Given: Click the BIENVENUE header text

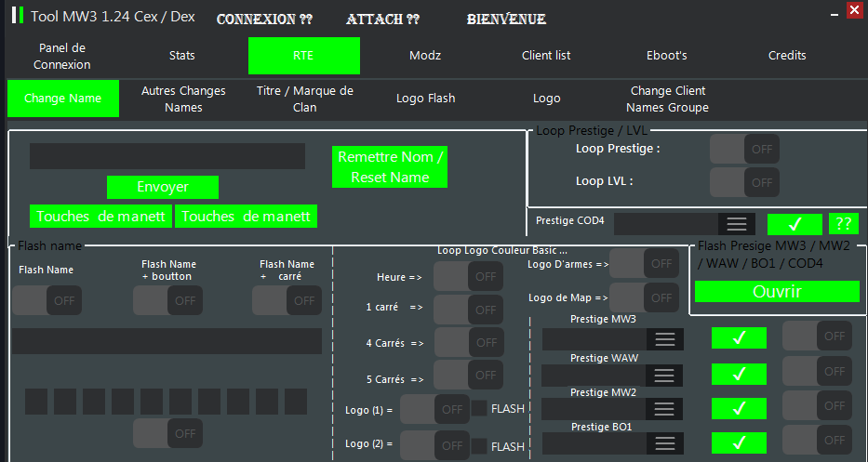Looking at the screenshot, I should 506,20.
